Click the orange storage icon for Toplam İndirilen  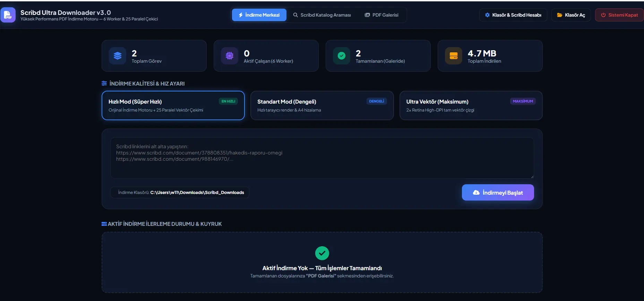(x=454, y=56)
